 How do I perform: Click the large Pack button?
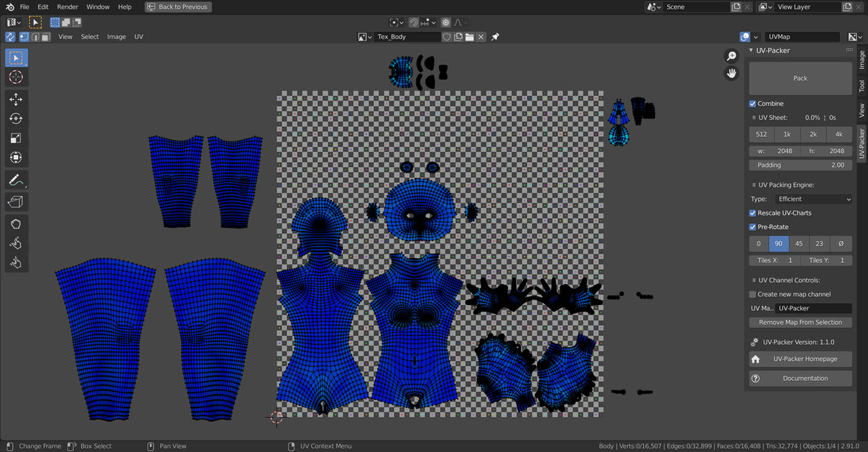pyautogui.click(x=800, y=79)
